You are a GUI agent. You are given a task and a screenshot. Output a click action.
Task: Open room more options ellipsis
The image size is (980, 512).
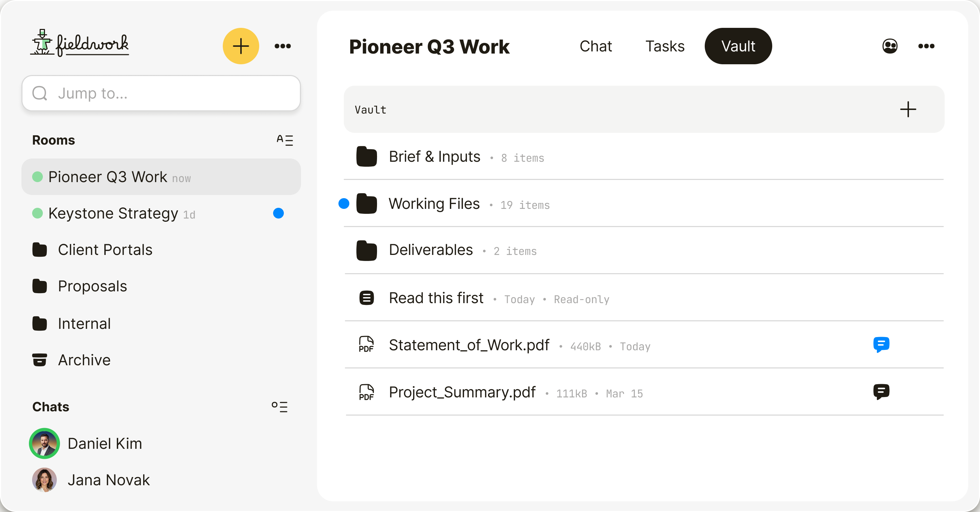tap(926, 46)
